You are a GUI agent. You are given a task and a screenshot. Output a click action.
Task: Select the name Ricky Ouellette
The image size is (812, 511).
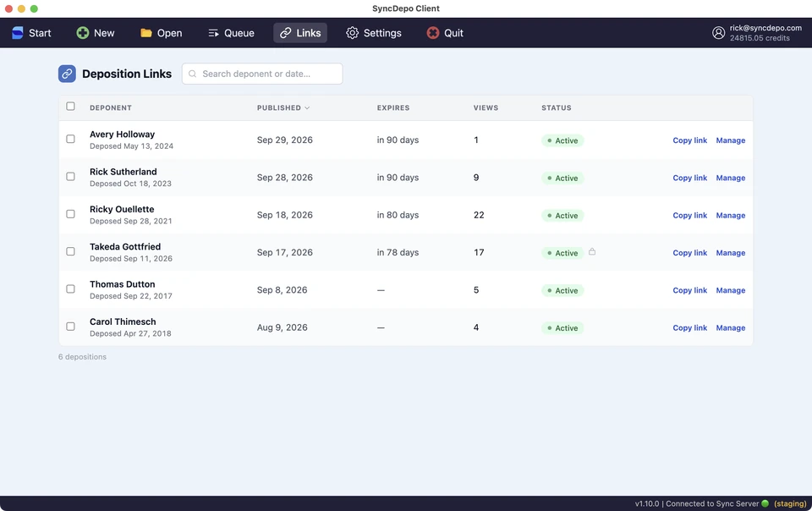click(122, 209)
